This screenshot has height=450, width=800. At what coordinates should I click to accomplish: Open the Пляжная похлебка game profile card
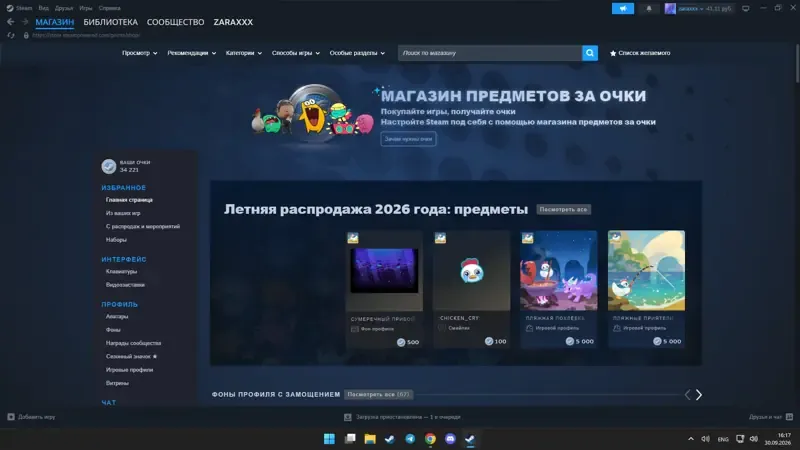[x=559, y=289]
